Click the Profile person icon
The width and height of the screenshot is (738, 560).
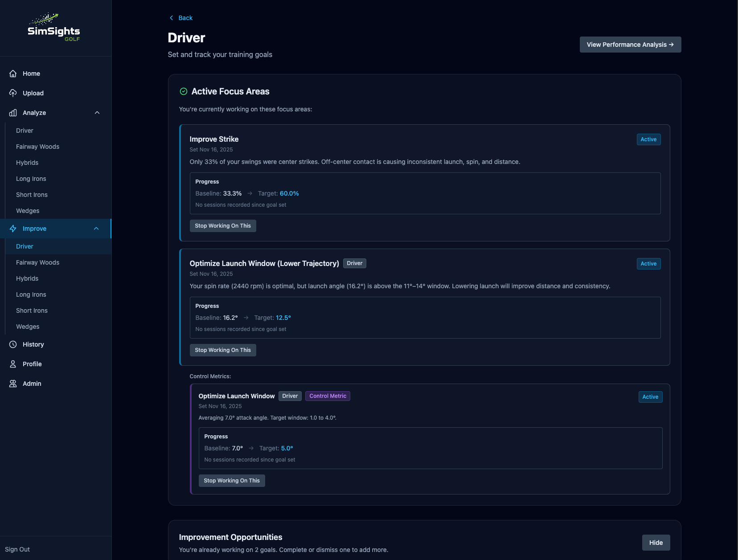coord(13,364)
